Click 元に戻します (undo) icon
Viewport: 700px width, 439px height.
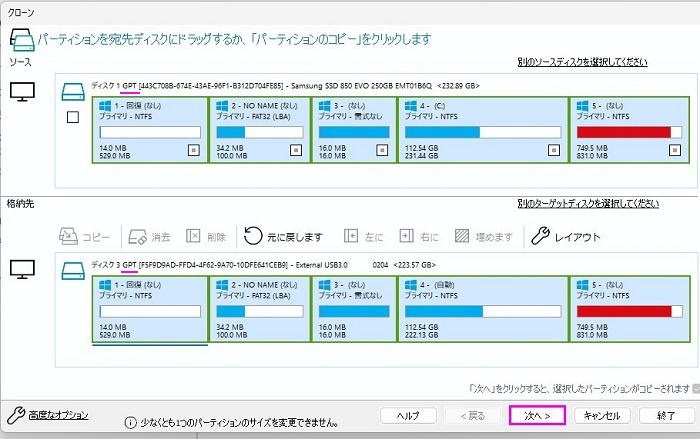(x=254, y=237)
